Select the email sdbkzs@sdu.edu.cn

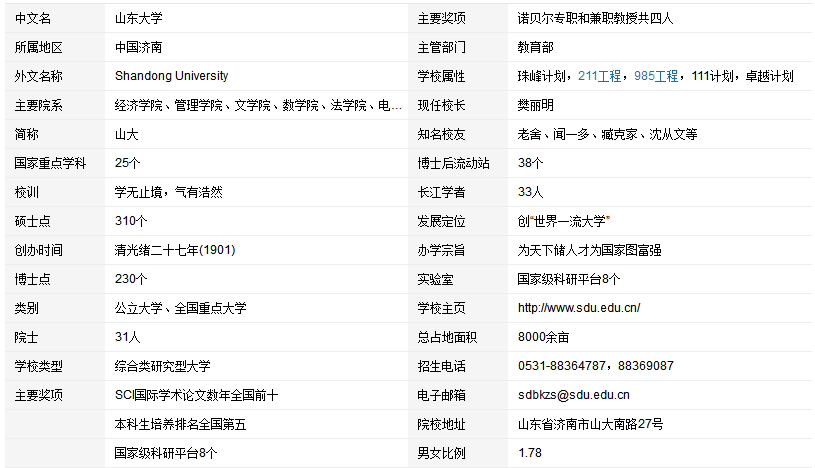click(x=574, y=395)
